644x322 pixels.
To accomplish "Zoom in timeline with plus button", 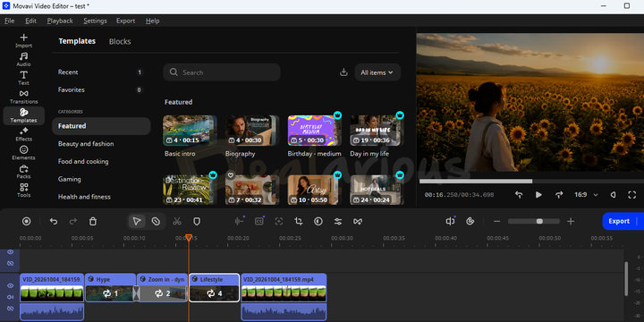I will (x=571, y=222).
